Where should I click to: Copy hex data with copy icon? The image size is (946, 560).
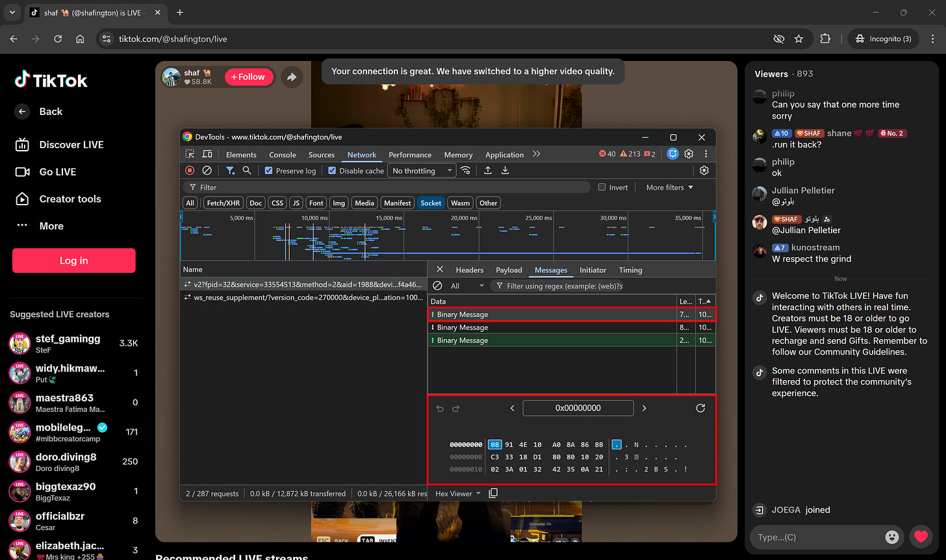point(493,493)
